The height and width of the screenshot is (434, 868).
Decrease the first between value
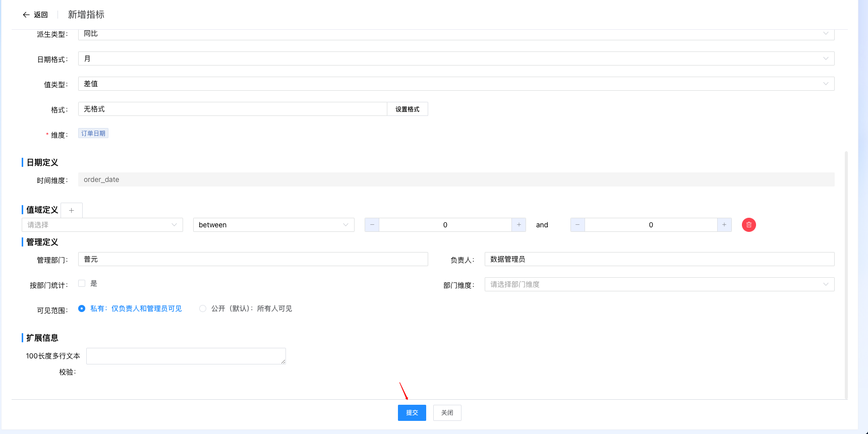372,225
